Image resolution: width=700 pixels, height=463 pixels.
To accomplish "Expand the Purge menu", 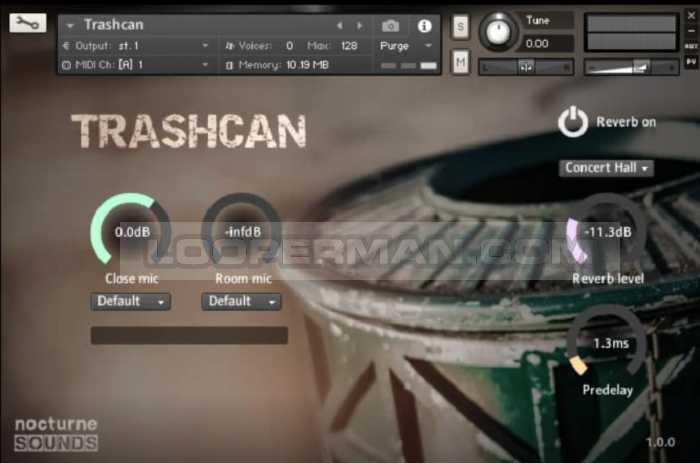I will coord(406,45).
